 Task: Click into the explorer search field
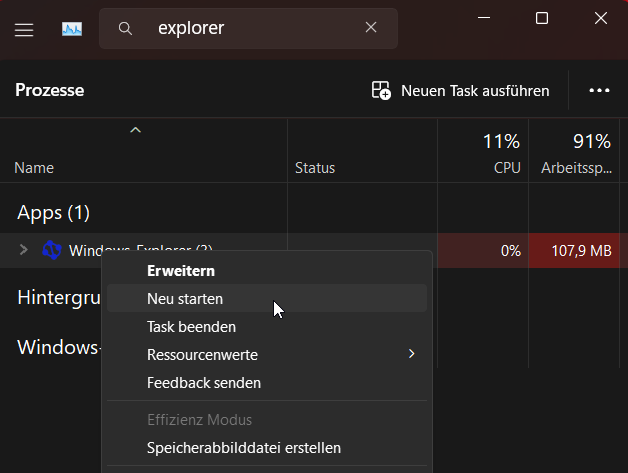250,28
